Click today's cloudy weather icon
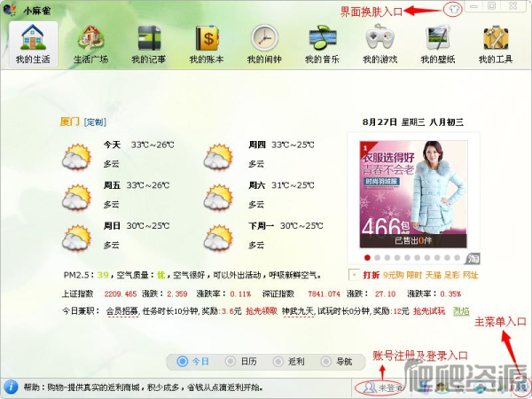 coord(77,157)
